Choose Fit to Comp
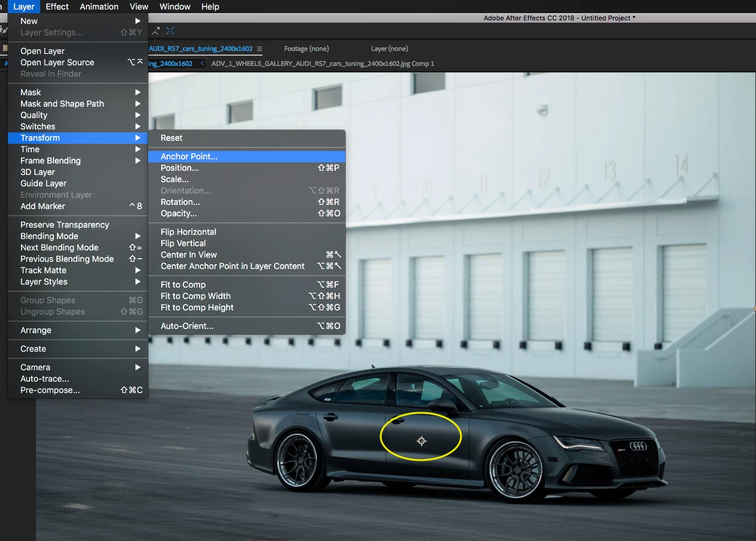 [247, 285]
